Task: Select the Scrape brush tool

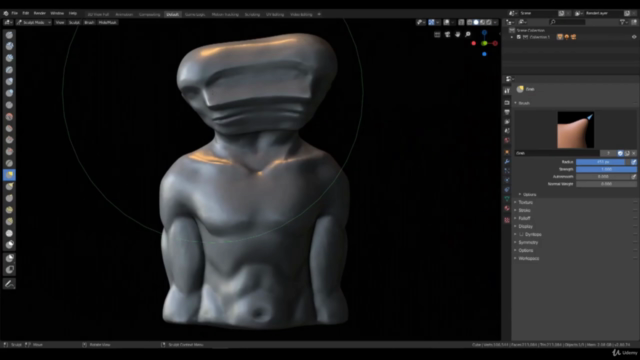Action: pos(9,151)
